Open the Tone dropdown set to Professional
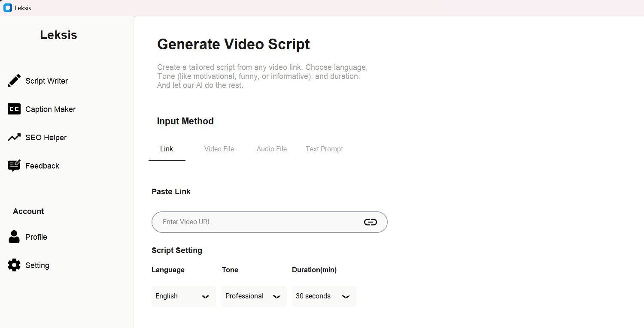Viewport: 644px width, 328px height. (x=254, y=296)
